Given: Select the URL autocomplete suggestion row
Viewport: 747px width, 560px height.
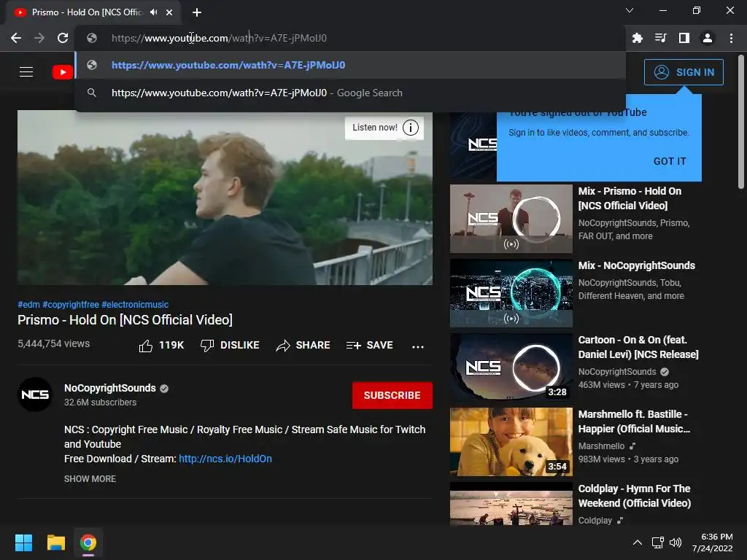Looking at the screenshot, I should [350, 65].
